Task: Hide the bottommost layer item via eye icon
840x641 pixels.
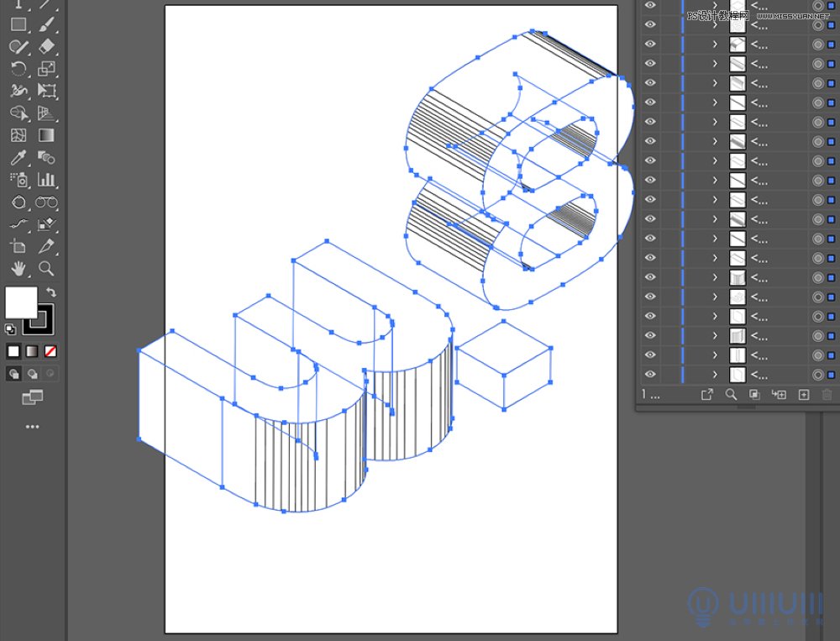Action: point(650,375)
